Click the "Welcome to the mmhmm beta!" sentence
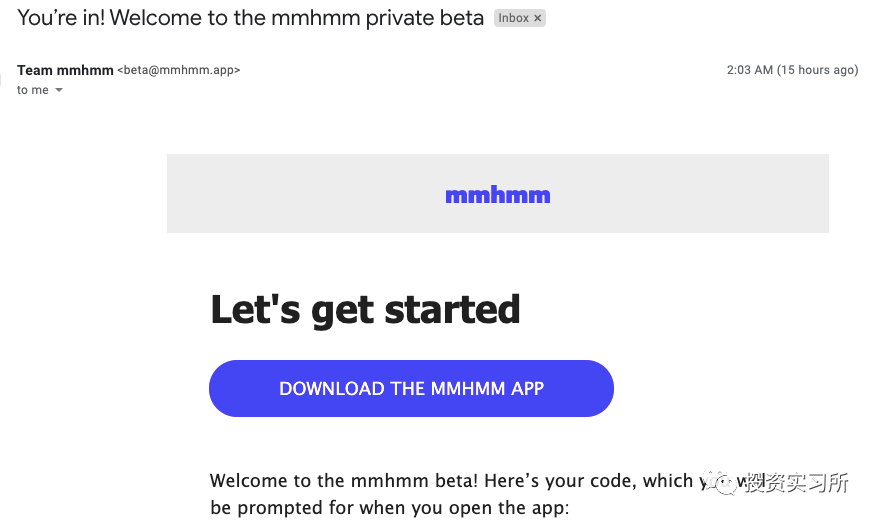 click(344, 481)
